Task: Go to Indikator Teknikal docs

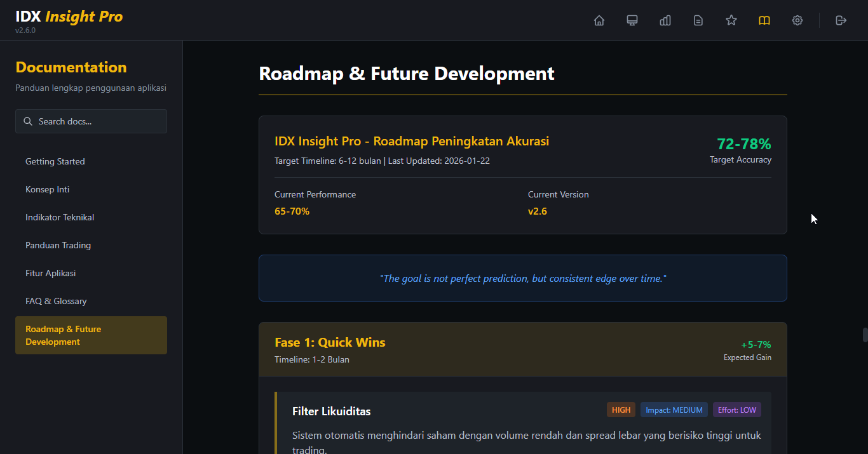Action: pos(60,217)
